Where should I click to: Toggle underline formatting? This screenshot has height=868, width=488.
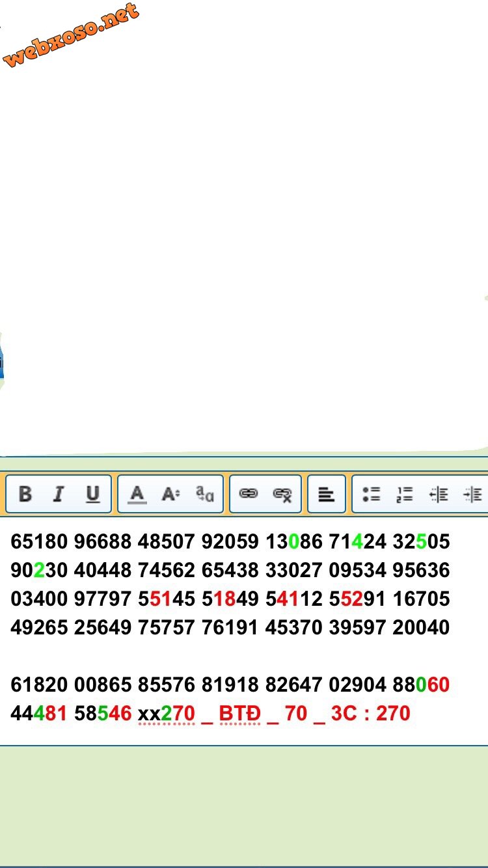click(93, 495)
